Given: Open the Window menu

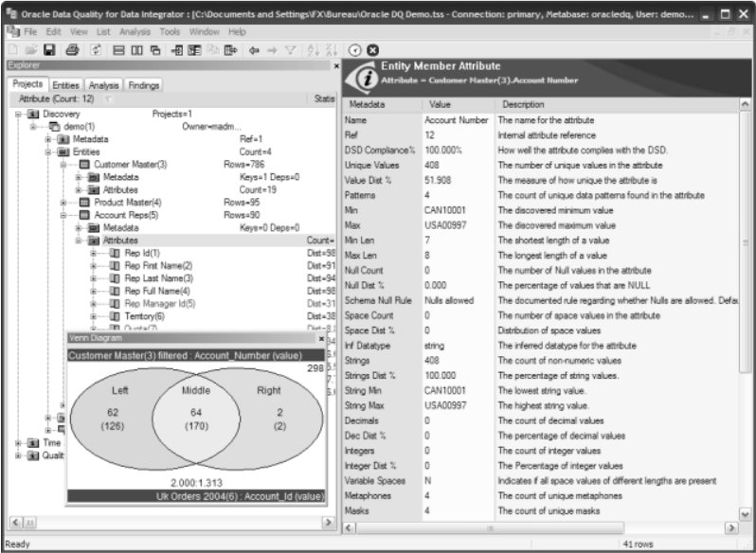Looking at the screenshot, I should (204, 32).
